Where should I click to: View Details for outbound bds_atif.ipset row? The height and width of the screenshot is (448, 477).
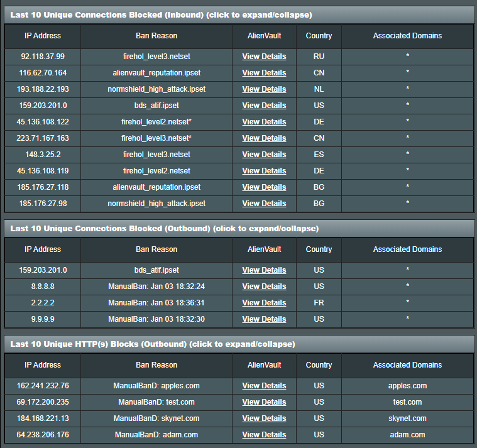coord(264,270)
